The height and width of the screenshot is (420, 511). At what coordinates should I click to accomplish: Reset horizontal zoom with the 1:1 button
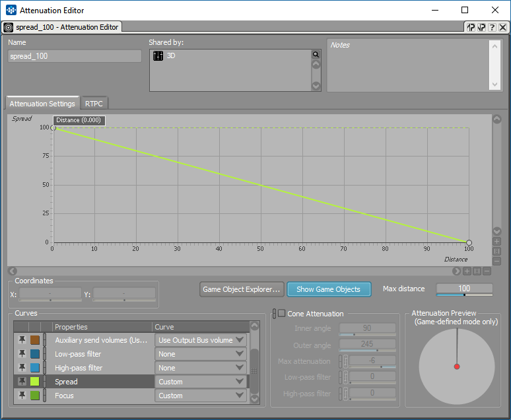(477, 271)
